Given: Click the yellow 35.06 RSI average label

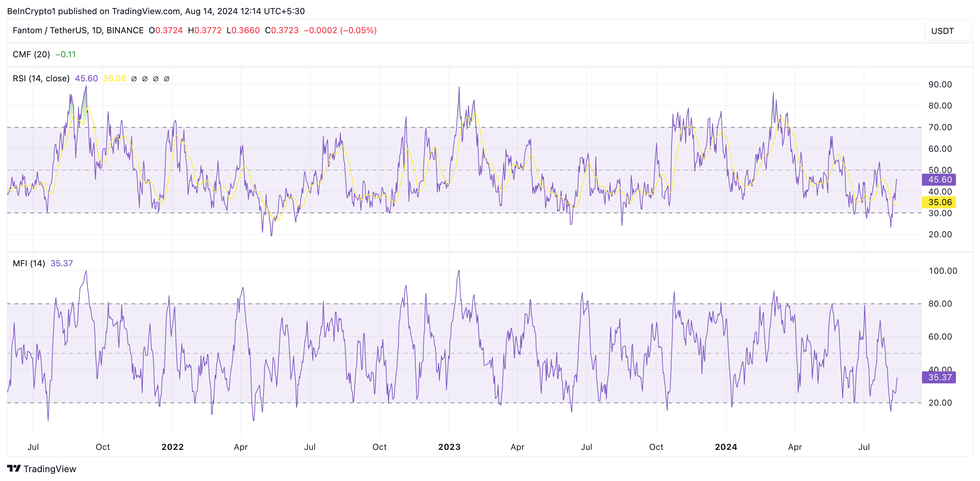Looking at the screenshot, I should click(x=939, y=202).
